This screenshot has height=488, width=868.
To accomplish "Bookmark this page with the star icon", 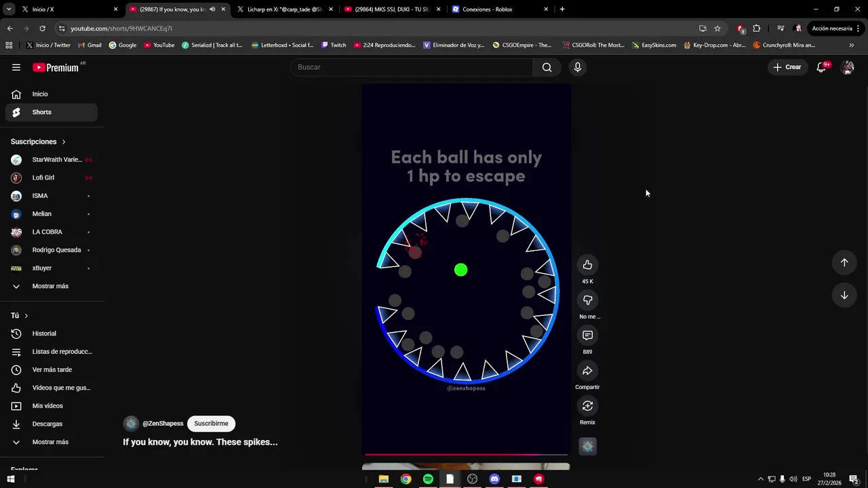I will pyautogui.click(x=717, y=28).
